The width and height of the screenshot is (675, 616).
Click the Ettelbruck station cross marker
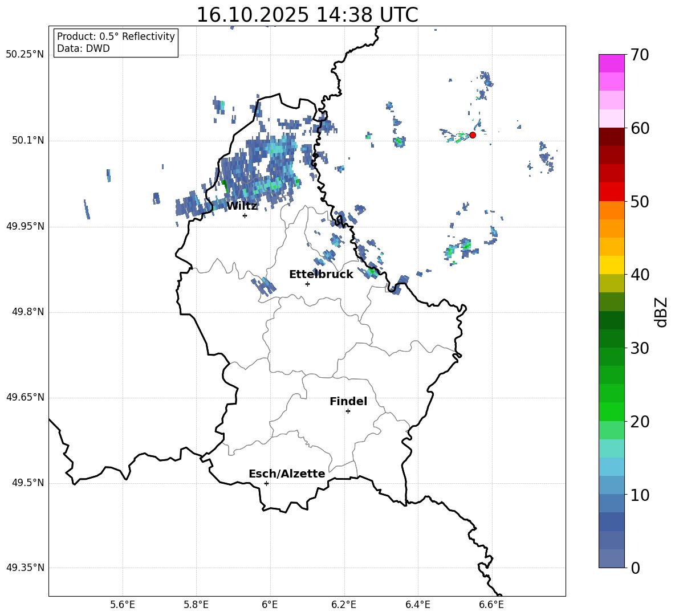coord(307,284)
